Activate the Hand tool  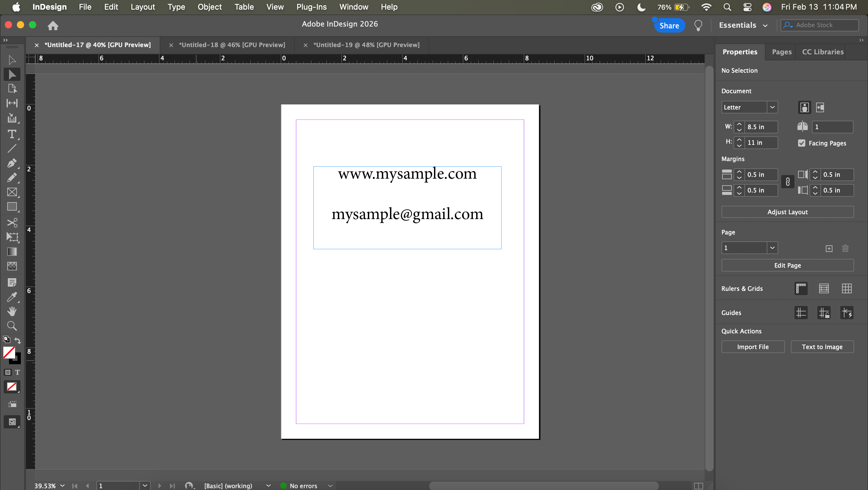click(12, 311)
